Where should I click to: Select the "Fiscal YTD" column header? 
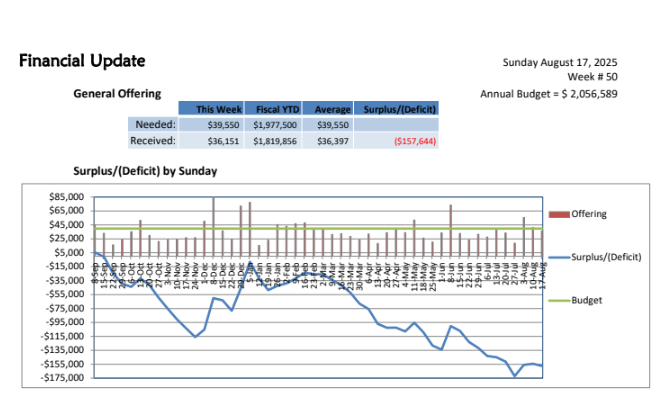[x=273, y=109]
